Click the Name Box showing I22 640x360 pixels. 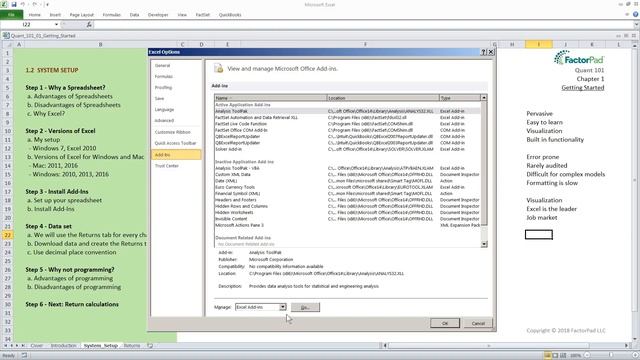click(x=28, y=25)
